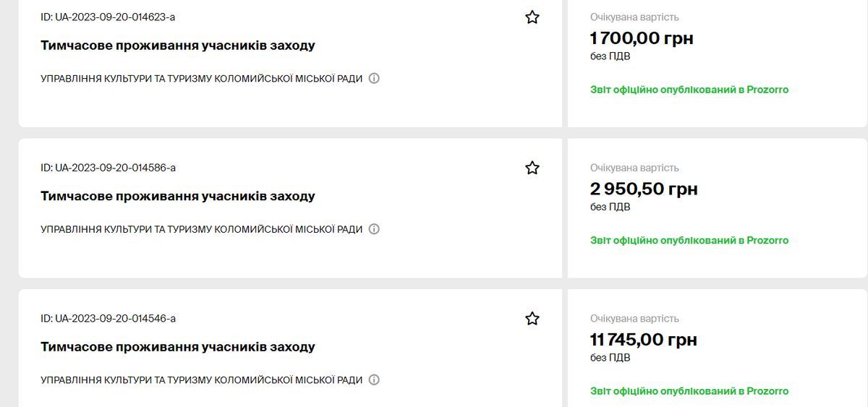Open info icon for the 2 950,50 грн tender
The image size is (868, 407).
374,229
